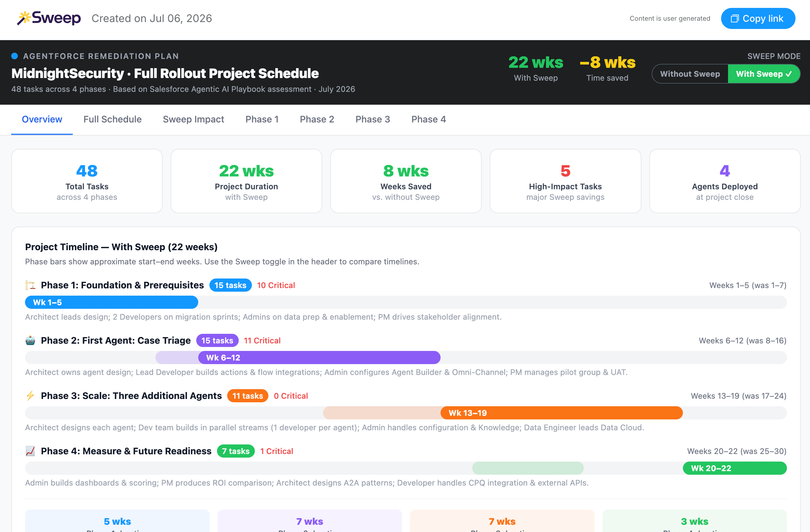The width and height of the screenshot is (810, 532).
Task: Click 'Created on Jul 06, 2026' text
Action: pos(152,18)
